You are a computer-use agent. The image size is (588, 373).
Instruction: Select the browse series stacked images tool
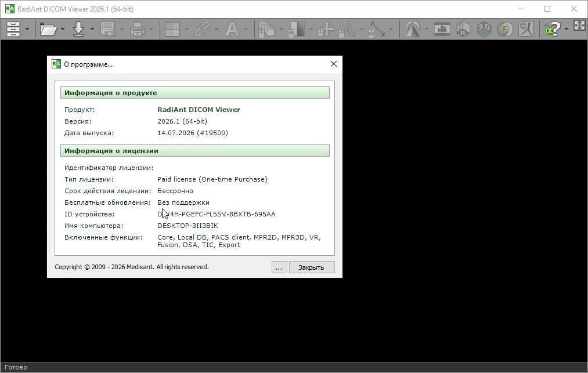266,29
